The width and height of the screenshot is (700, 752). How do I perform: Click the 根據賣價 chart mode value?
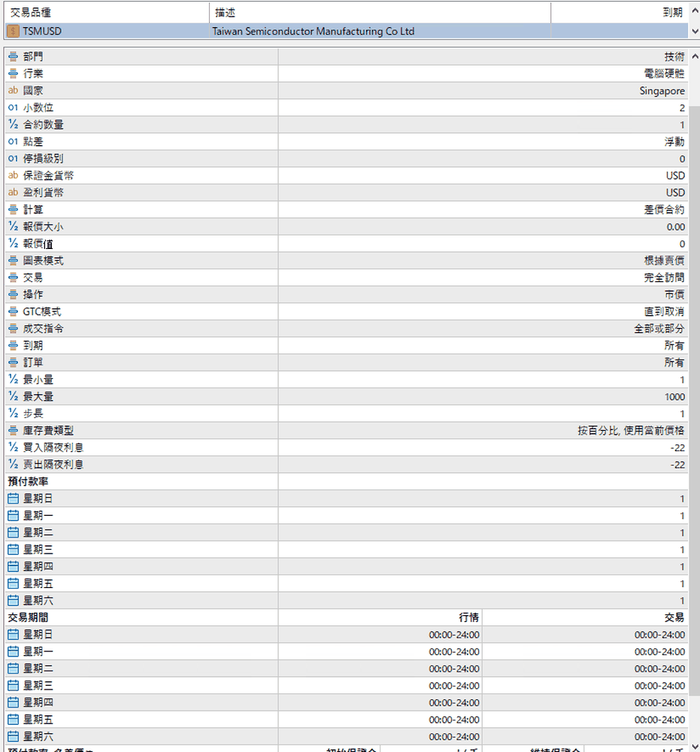[x=664, y=260]
